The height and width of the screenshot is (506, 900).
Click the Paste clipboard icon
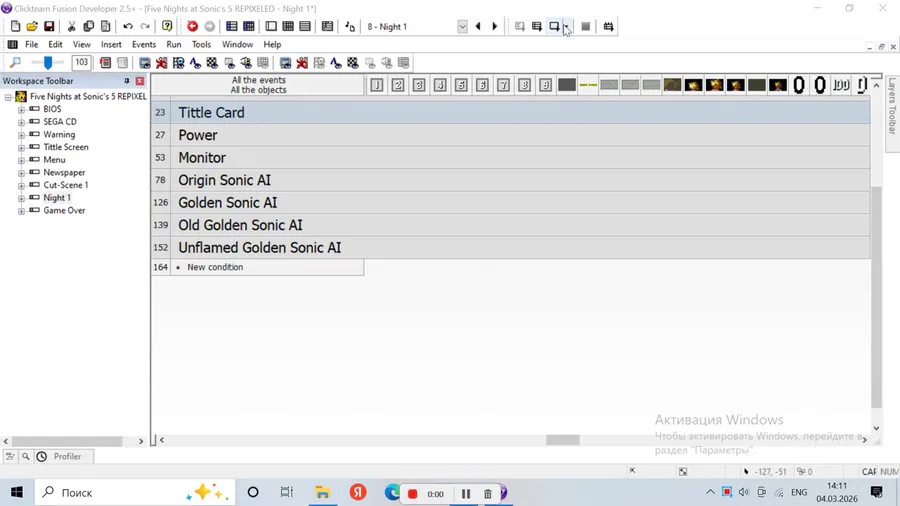[106, 26]
